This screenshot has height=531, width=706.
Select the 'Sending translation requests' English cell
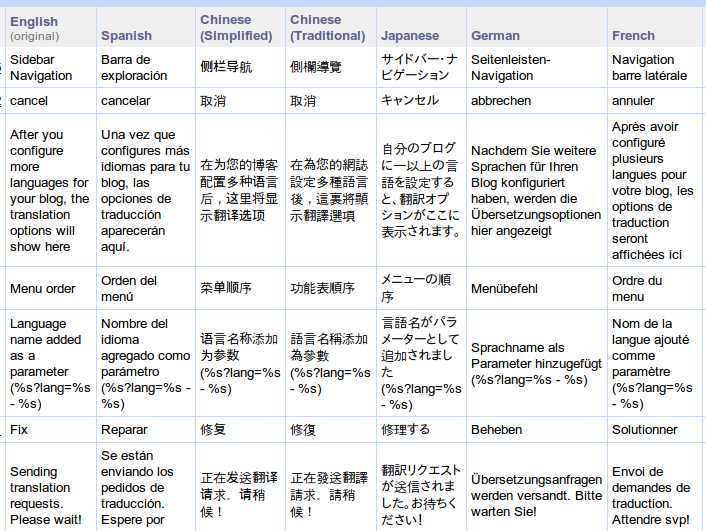[50, 487]
